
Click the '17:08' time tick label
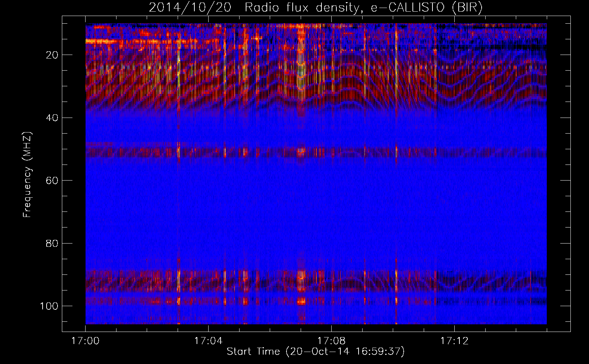(331, 341)
